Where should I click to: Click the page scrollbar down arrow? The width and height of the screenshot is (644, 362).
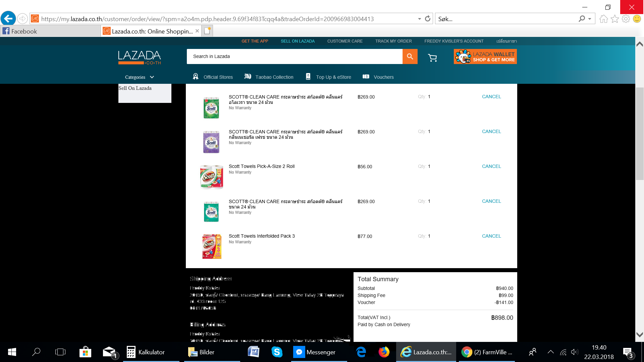[x=639, y=335]
